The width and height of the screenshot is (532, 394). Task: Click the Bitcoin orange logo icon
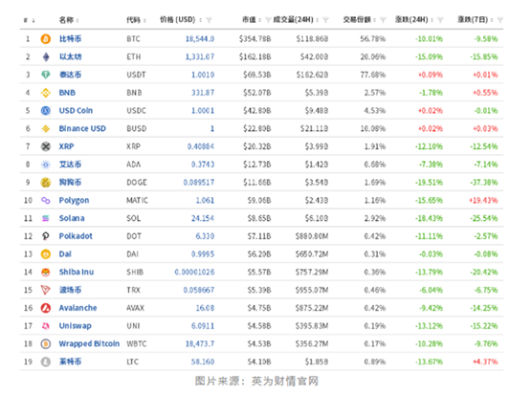[x=46, y=39]
